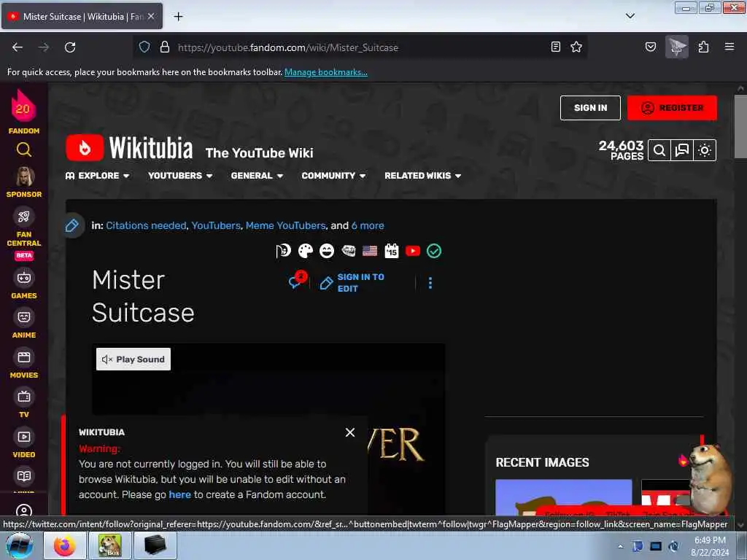The image size is (747, 560).
Task: Expand the YouTubers menu
Action: [180, 176]
